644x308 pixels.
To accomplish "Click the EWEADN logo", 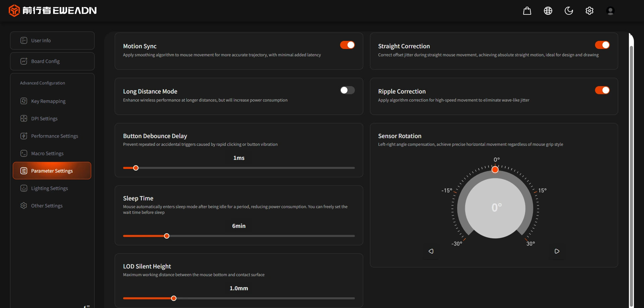I will (x=53, y=10).
